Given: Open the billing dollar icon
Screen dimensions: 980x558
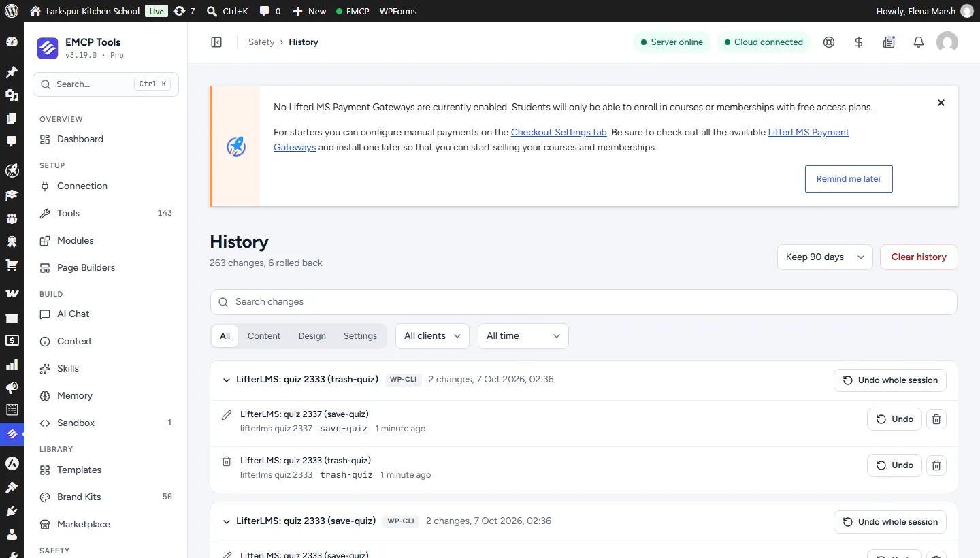Looking at the screenshot, I should pyautogui.click(x=859, y=42).
